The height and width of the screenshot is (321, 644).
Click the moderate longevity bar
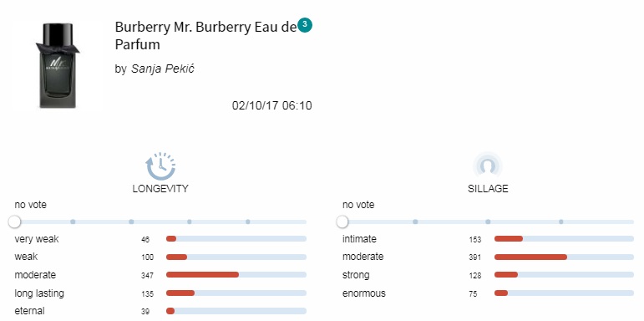click(236, 274)
